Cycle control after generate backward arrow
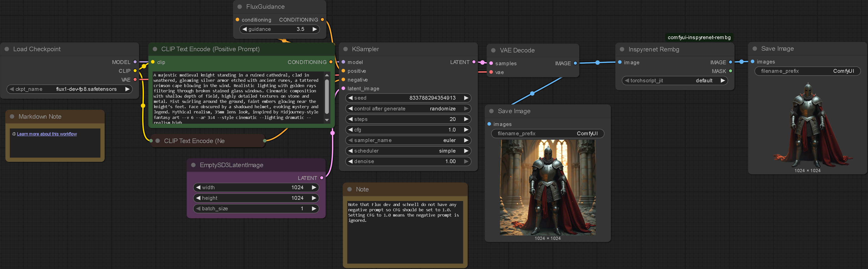The image size is (868, 269). [351, 109]
